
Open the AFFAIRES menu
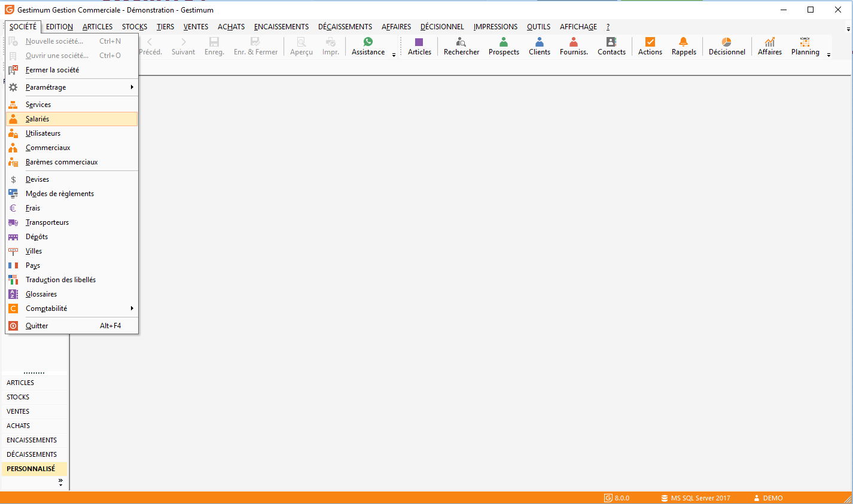coord(396,27)
